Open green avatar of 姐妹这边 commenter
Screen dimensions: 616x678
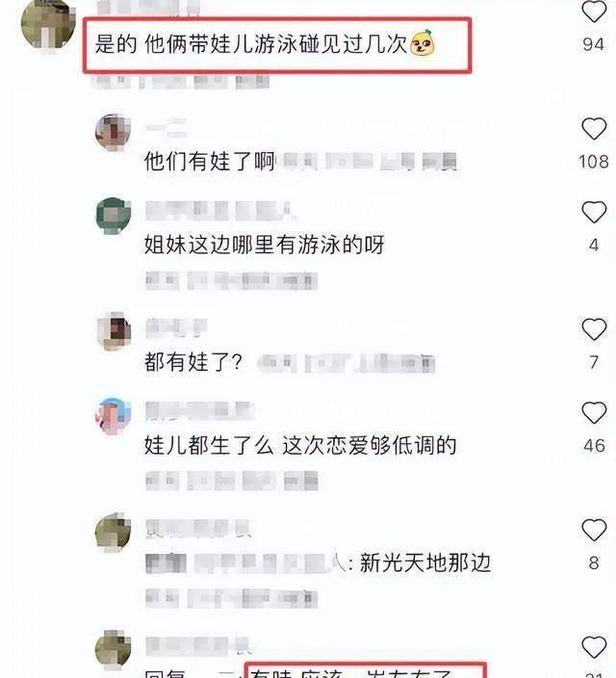(113, 216)
